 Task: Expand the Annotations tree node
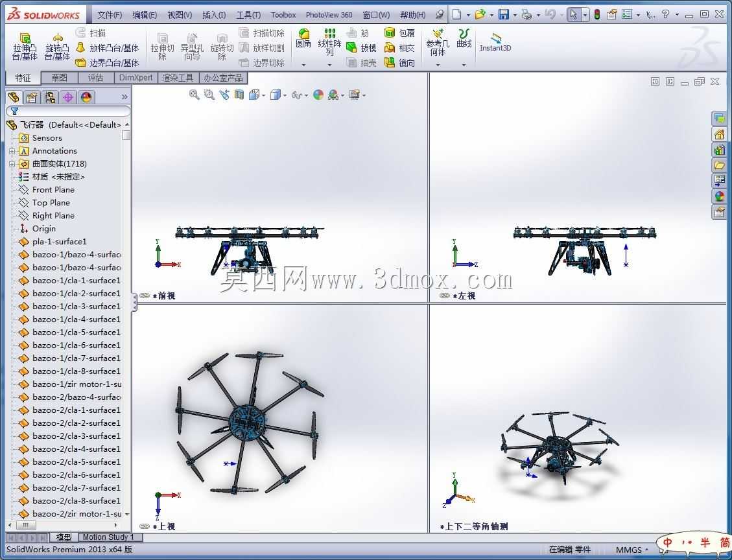coord(12,151)
